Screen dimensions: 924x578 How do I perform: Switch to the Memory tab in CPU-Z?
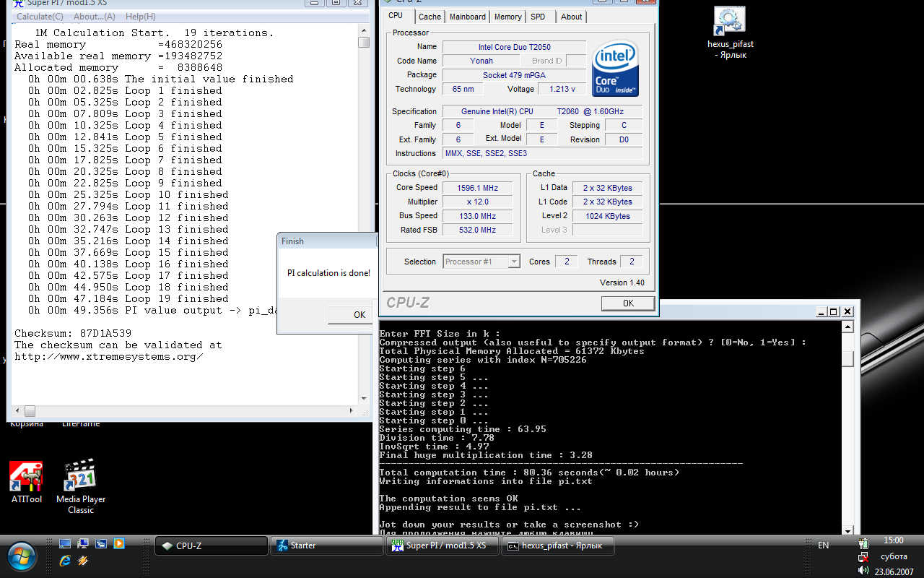507,17
